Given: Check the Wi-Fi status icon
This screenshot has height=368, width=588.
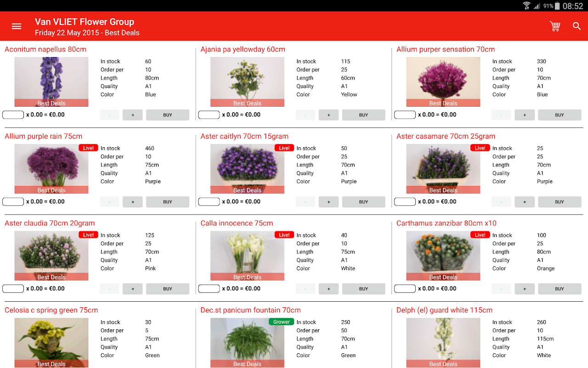Looking at the screenshot, I should [526, 6].
